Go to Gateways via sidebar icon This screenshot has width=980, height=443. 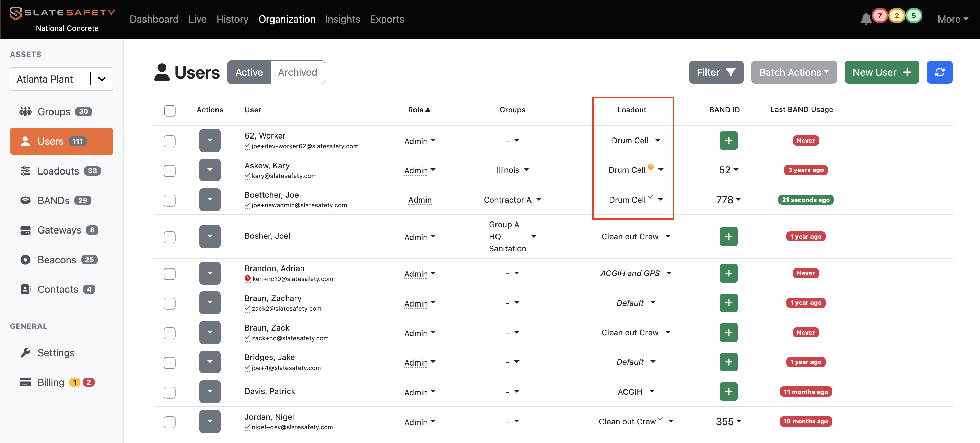[x=25, y=230]
